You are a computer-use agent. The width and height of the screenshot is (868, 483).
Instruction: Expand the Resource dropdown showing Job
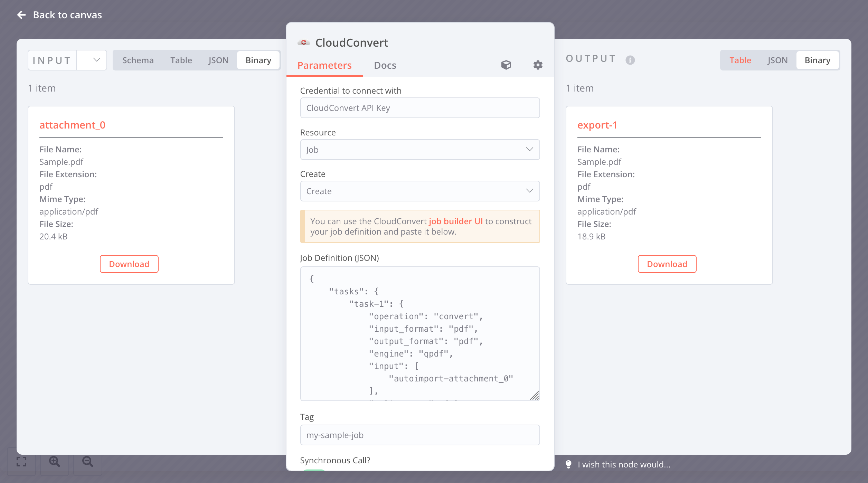tap(419, 150)
